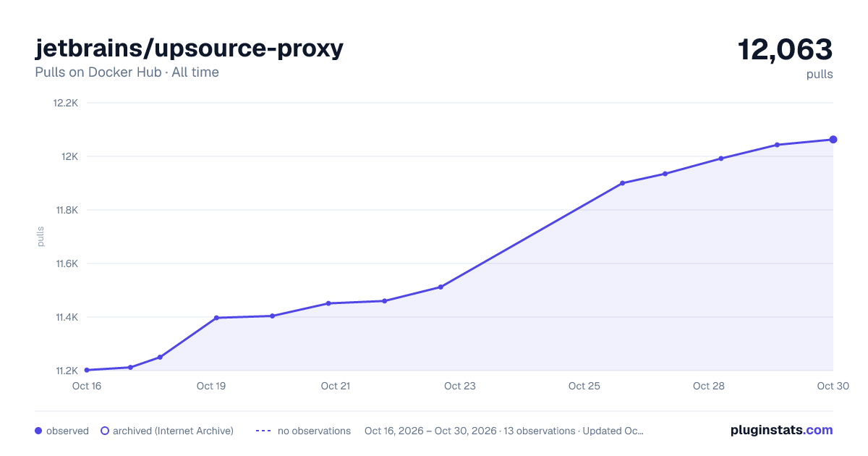Click the 12K y-axis label
The height and width of the screenshot is (456, 868).
click(69, 156)
